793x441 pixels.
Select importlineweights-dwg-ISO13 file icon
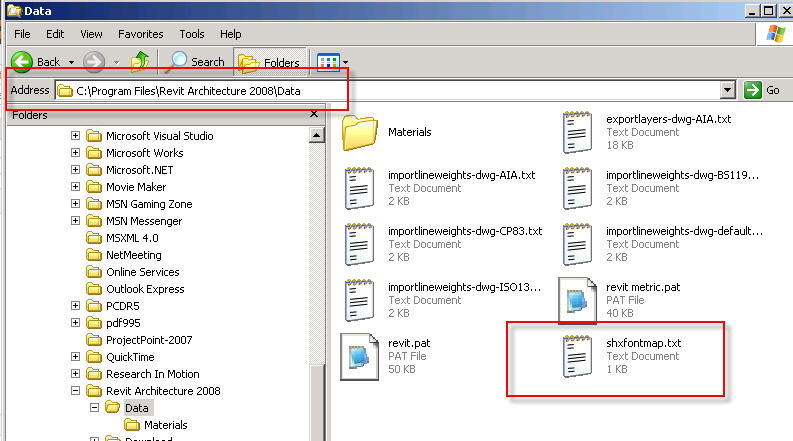pos(360,300)
